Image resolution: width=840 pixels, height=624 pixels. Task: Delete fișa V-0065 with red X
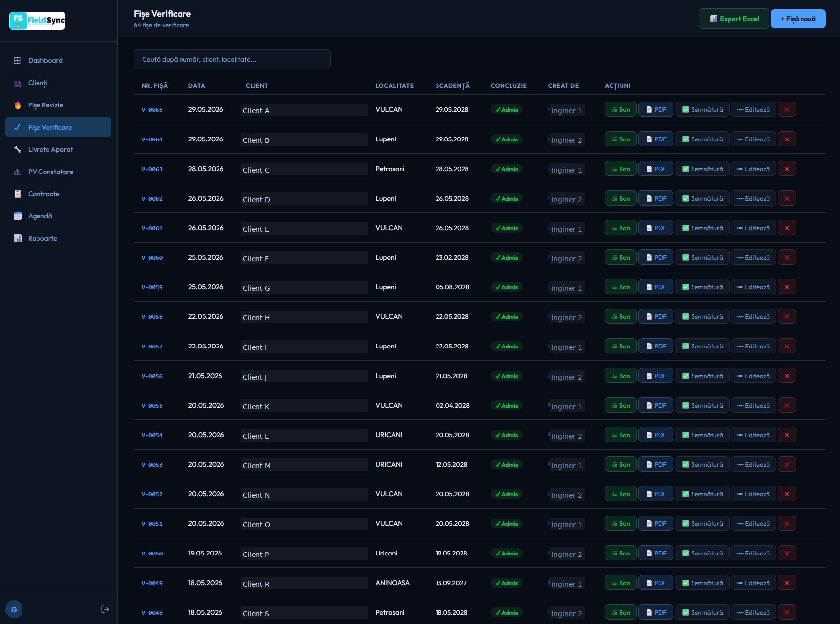click(x=787, y=109)
